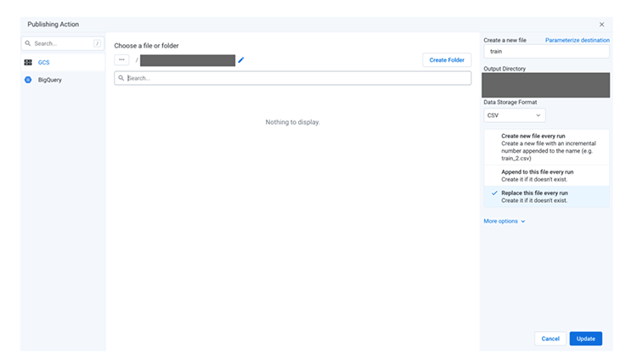This screenshot has height=364, width=637.
Task: Open the CSV data storage format dropdown
Action: (x=514, y=115)
